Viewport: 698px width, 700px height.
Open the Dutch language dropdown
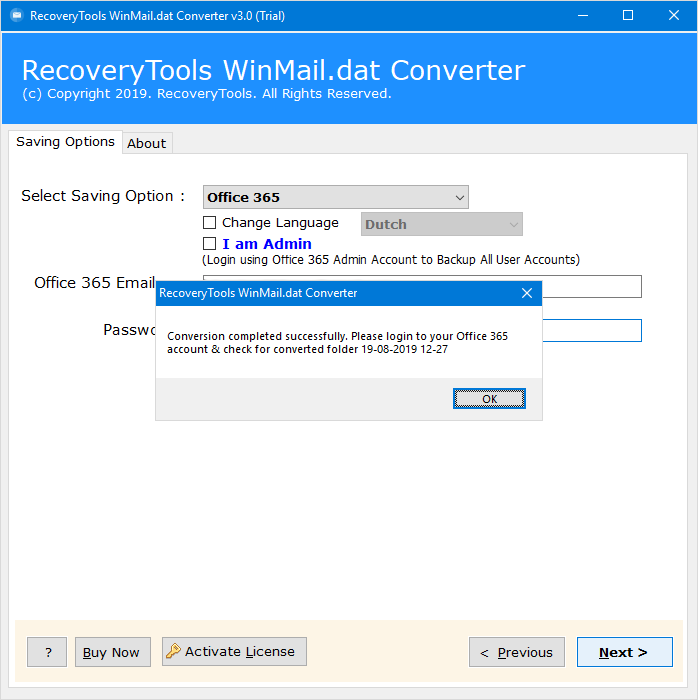(x=441, y=224)
